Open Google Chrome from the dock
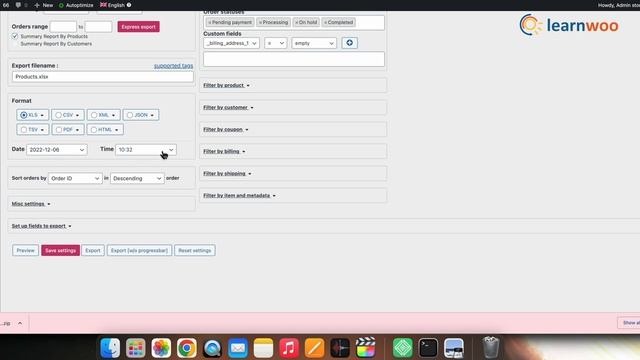This screenshot has width=640, height=360. click(187, 348)
